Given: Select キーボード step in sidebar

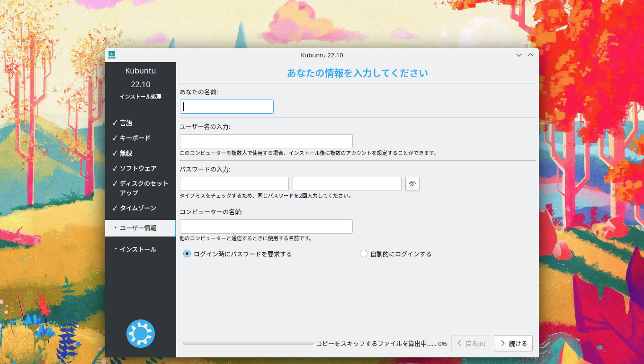Looking at the screenshot, I should pyautogui.click(x=135, y=138).
